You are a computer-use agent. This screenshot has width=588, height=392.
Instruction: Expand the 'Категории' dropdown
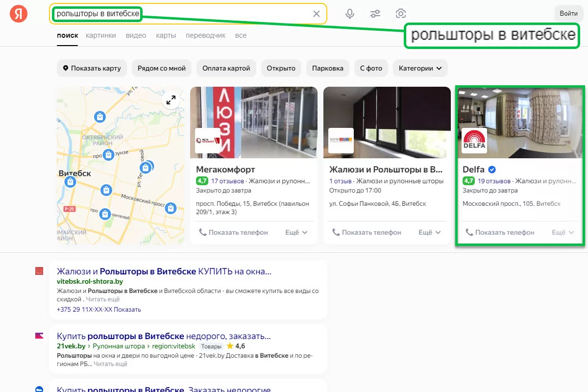[420, 68]
